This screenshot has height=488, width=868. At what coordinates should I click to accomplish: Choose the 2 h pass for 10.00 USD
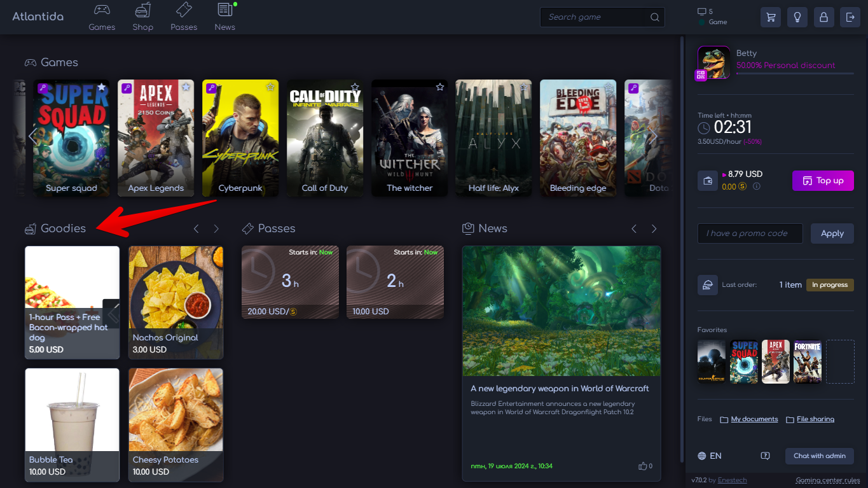coord(395,282)
